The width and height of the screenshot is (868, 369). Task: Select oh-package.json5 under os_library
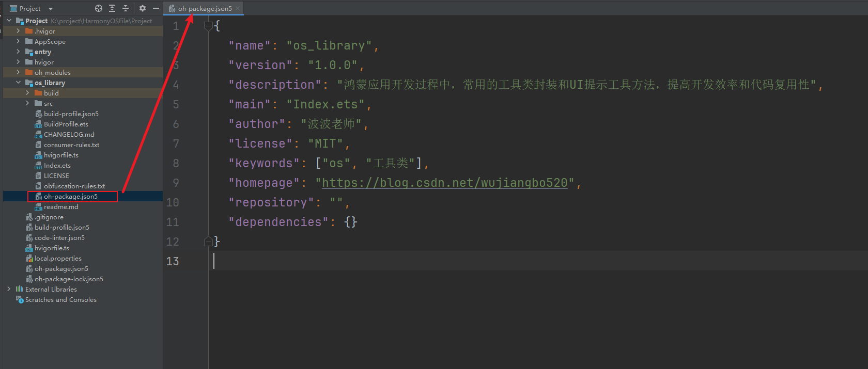coord(70,196)
